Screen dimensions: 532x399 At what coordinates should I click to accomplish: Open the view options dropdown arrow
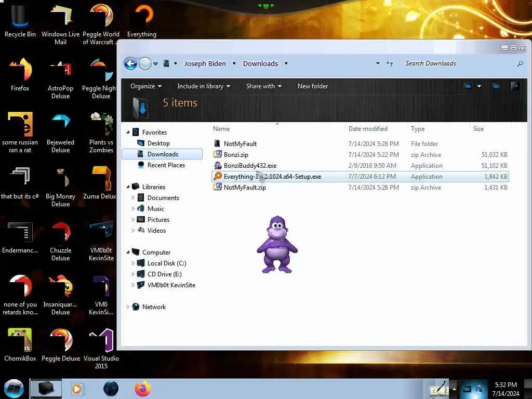pyautogui.click(x=479, y=86)
